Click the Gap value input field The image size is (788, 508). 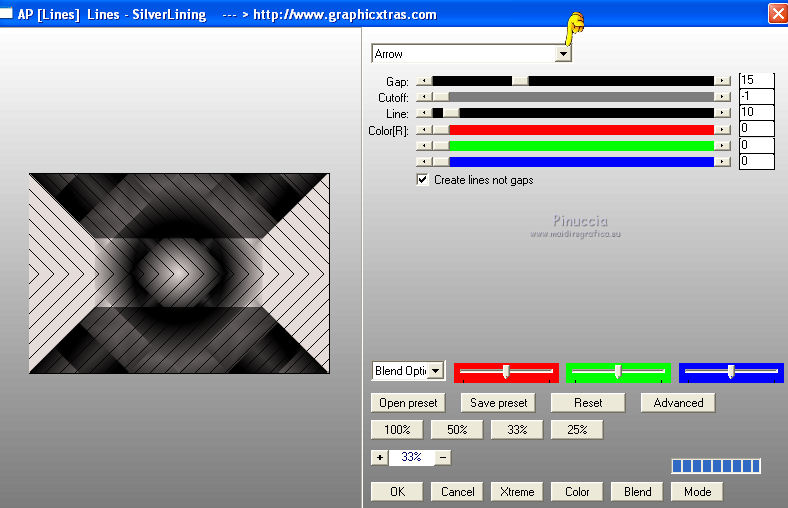click(756, 80)
